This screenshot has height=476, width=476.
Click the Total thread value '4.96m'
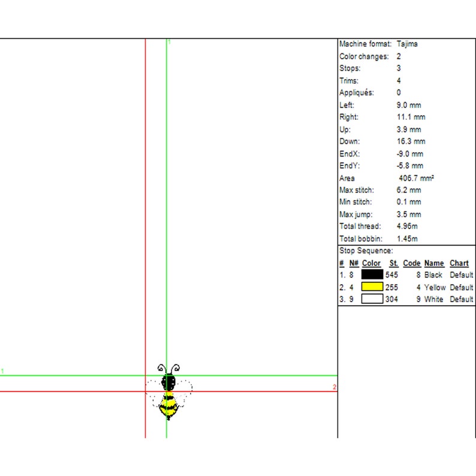407,226
